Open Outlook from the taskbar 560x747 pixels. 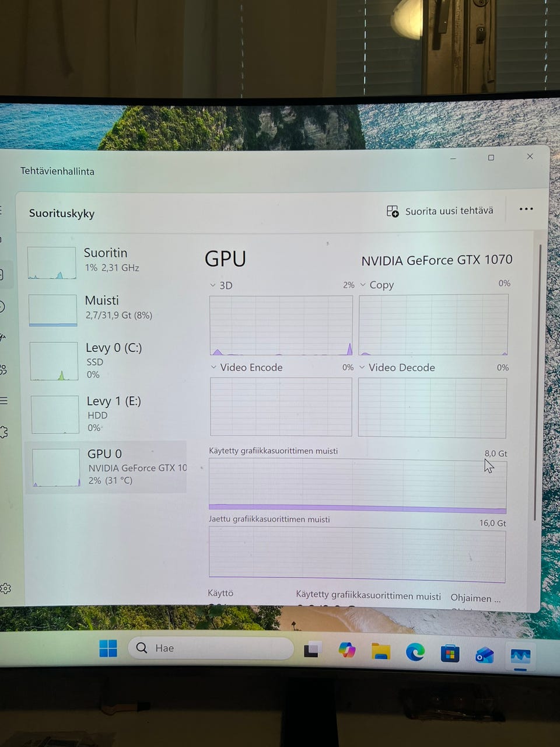tap(484, 655)
